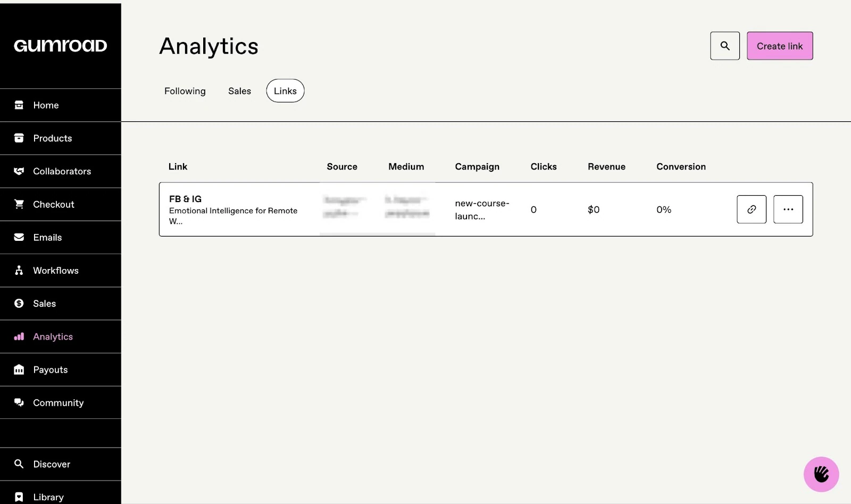Navigate to Checkout settings
This screenshot has height=504, width=851.
tap(61, 204)
